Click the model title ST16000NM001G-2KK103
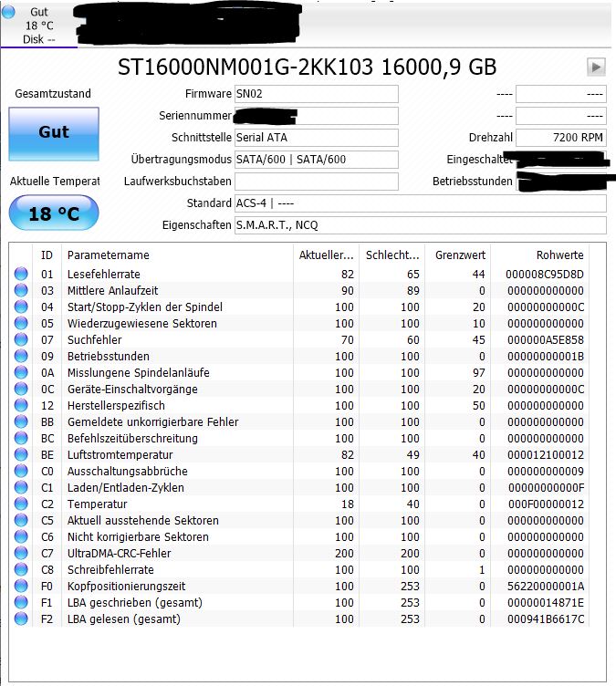 pyautogui.click(x=245, y=68)
